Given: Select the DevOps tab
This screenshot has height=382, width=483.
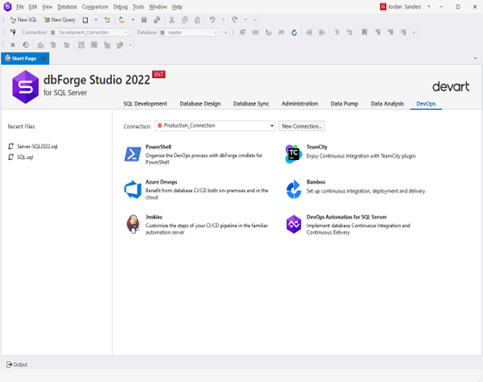Looking at the screenshot, I should 426,104.
